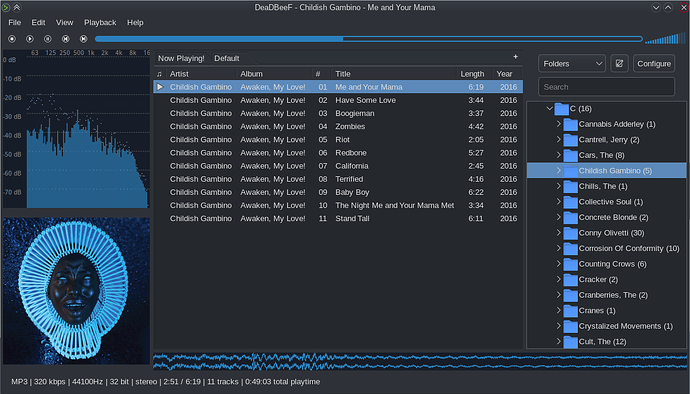Skip to previous track icon
This screenshot has width=690, height=394.
click(x=66, y=39)
